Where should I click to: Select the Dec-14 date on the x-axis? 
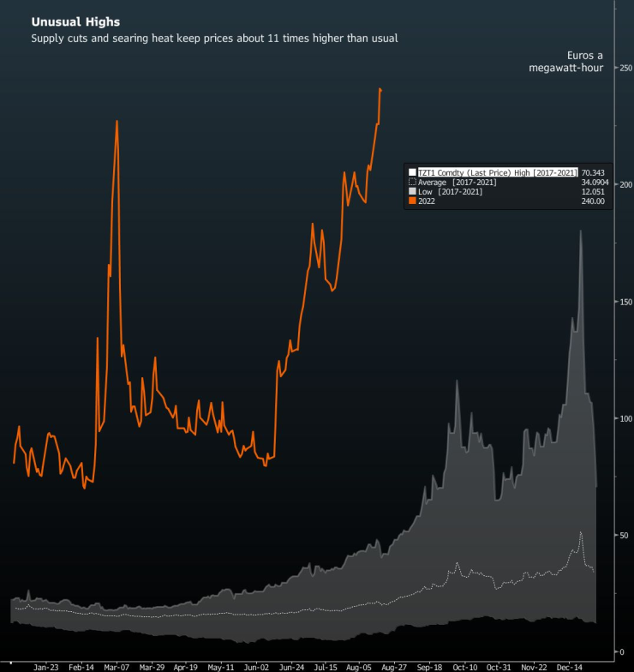tap(571, 665)
